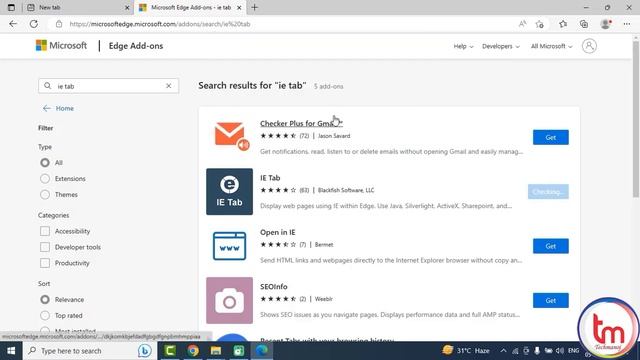
Task: Open Windows Start menu
Action: click(11, 351)
